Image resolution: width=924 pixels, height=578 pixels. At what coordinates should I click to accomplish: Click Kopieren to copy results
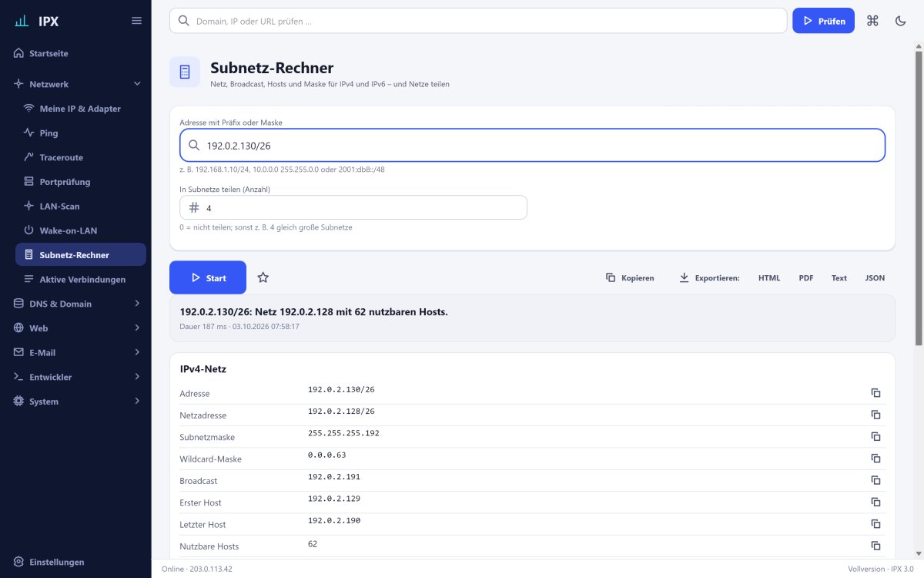pyautogui.click(x=630, y=277)
